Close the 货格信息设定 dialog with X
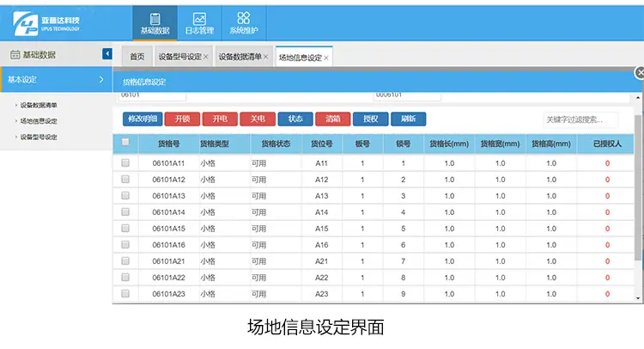Viewport: 644px width, 349px height. (640, 73)
